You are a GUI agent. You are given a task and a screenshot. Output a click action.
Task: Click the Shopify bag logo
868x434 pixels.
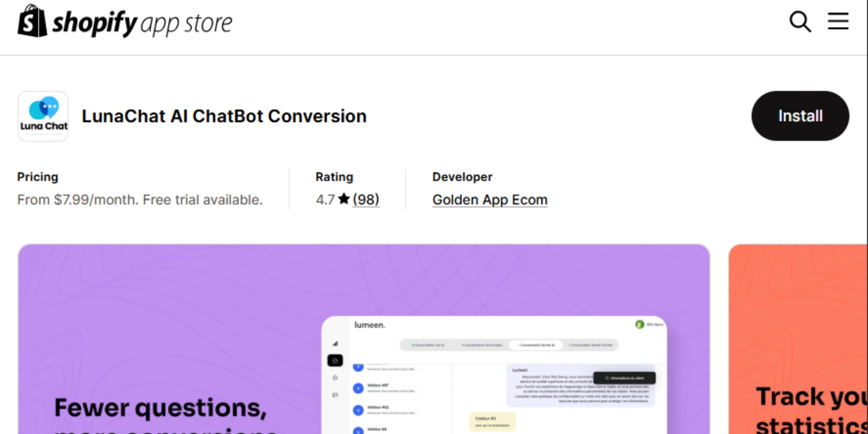point(32,22)
